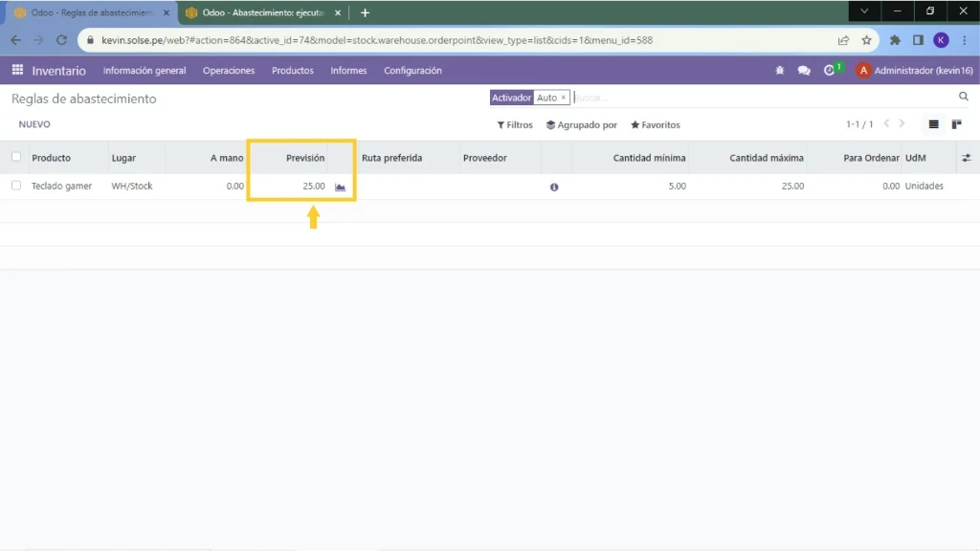Click the search magnifier icon
The height and width of the screenshot is (551, 980).
[x=963, y=97]
